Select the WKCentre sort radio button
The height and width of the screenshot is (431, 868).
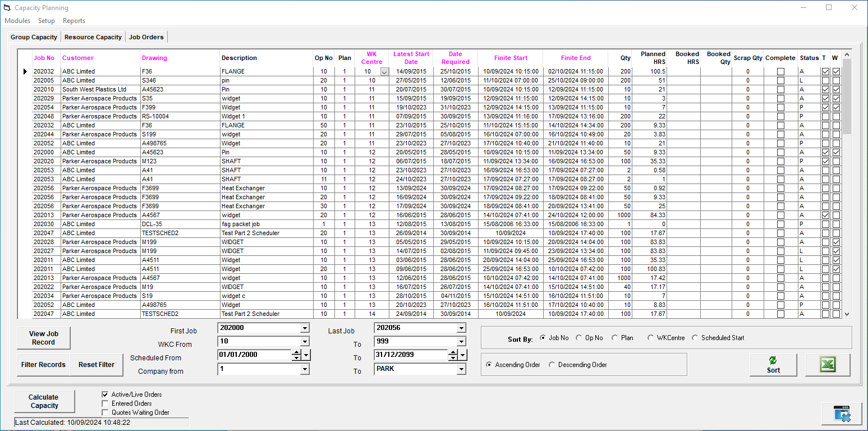pos(650,338)
